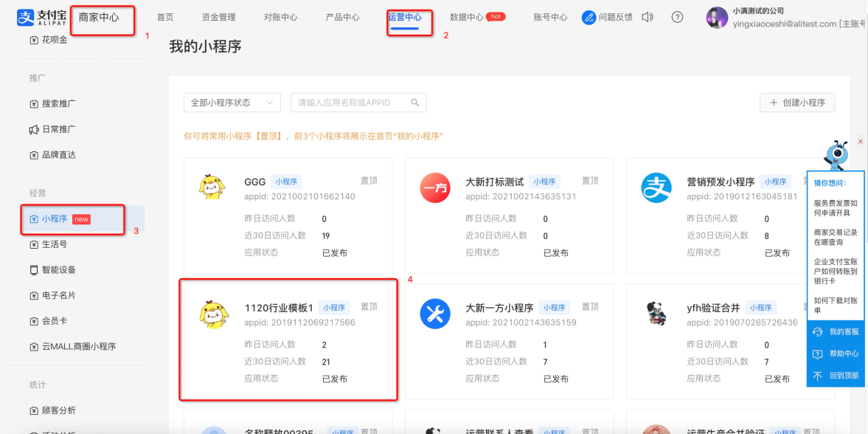Click the yfh验证合并 name

click(713, 308)
